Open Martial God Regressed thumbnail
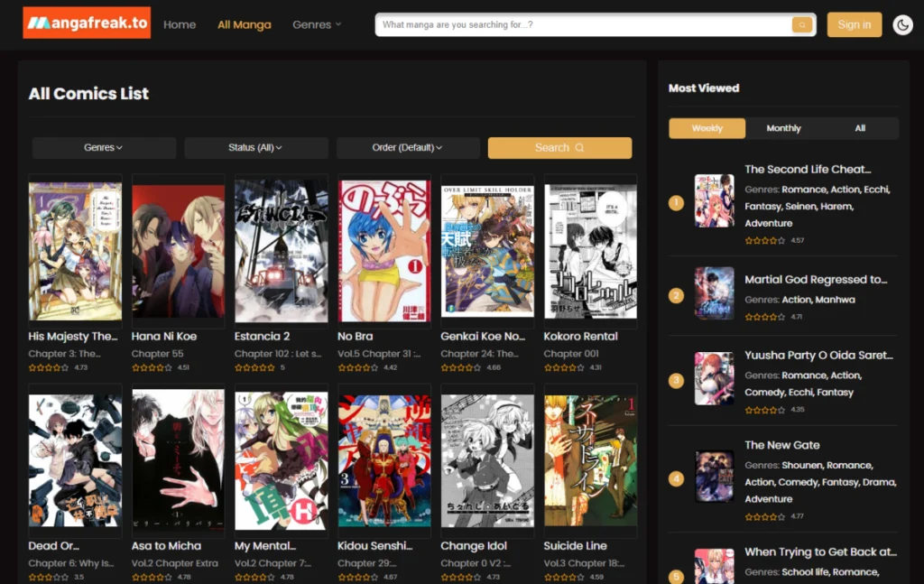Image resolution: width=924 pixels, height=584 pixels. [715, 292]
